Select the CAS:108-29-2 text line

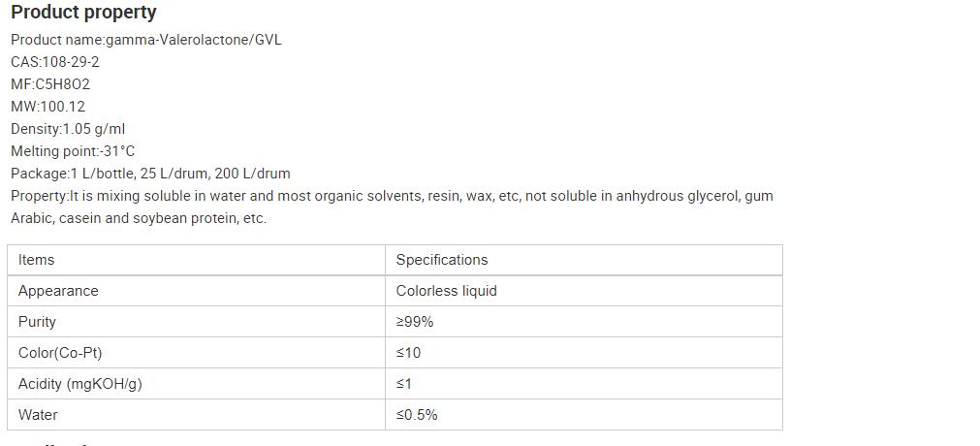tap(55, 62)
